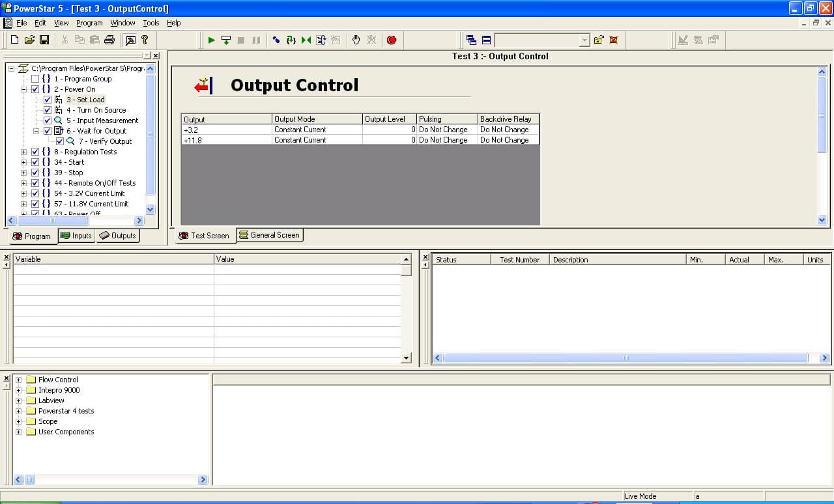
Task: Uncheck the 4 - Turn On Source checkbox
Action: [48, 110]
